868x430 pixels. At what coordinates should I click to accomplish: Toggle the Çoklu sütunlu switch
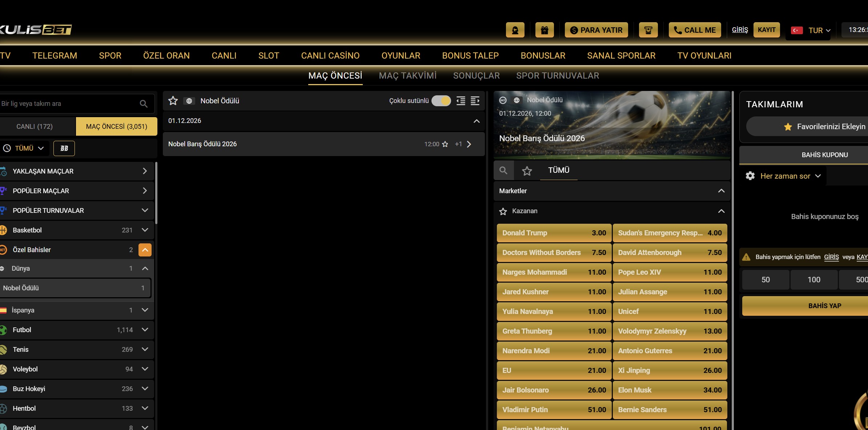441,101
